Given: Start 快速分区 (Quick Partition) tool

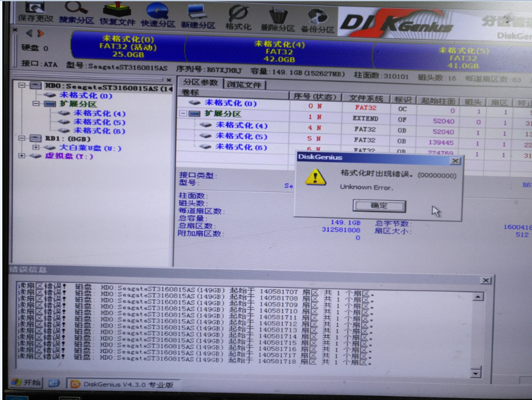Looking at the screenshot, I should (157, 15).
